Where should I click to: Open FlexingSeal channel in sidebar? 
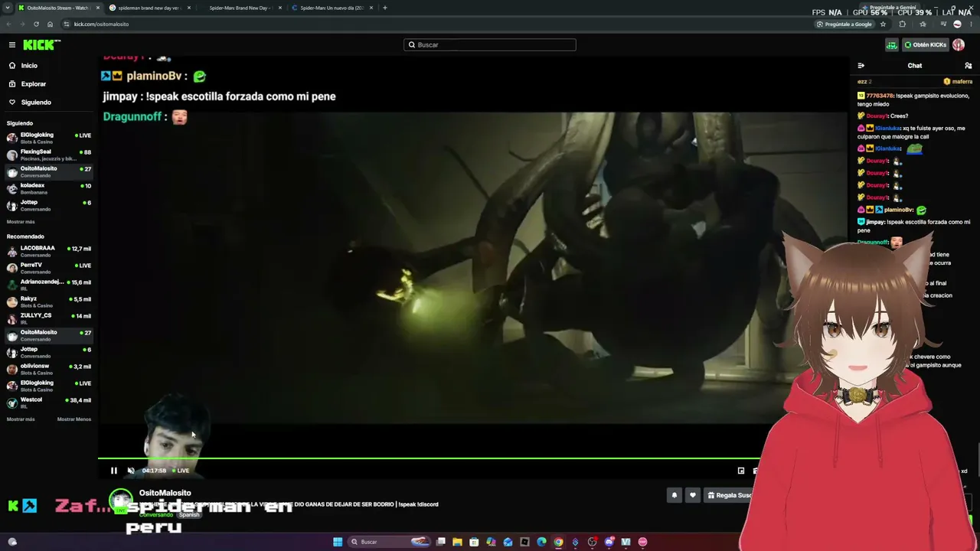pos(49,155)
